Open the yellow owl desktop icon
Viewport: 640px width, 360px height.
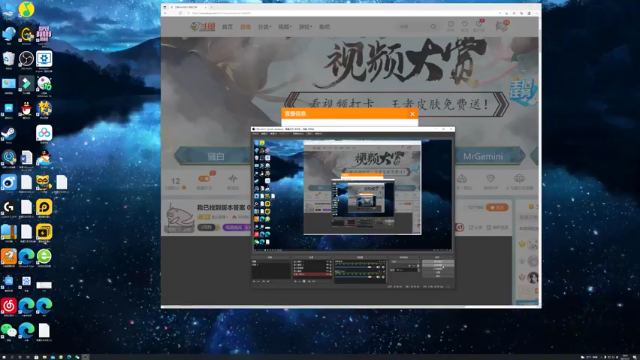point(44,183)
